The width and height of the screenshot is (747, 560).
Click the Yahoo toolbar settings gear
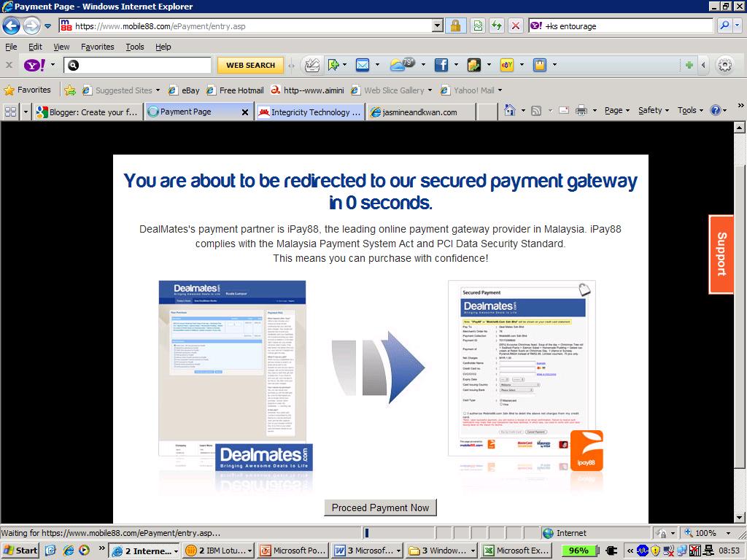tap(725, 65)
